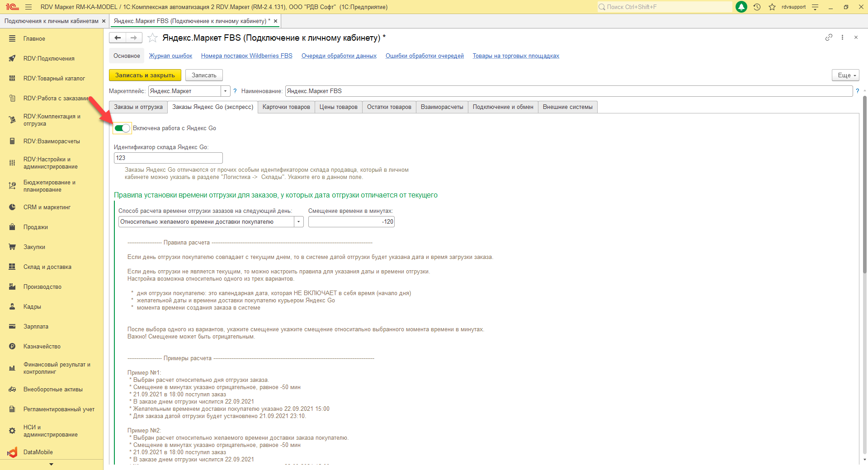The width and height of the screenshot is (868, 470).
Task: Toggle the Яндекс Go work switch
Action: point(122,128)
